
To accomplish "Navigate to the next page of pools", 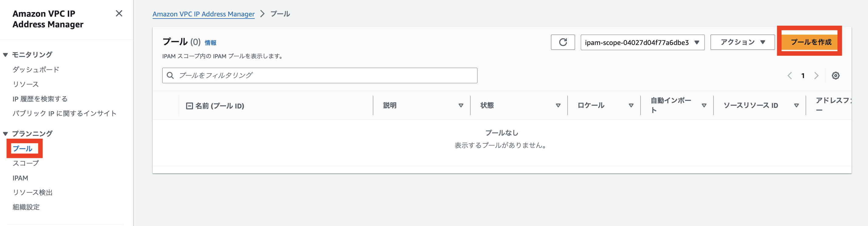I will [816, 76].
